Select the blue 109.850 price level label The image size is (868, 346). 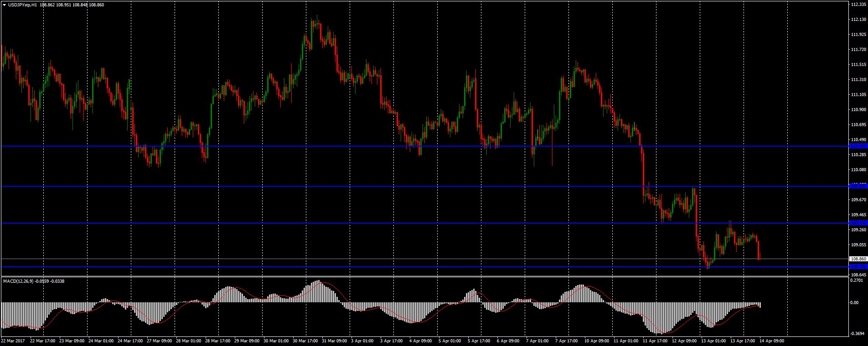click(858, 186)
